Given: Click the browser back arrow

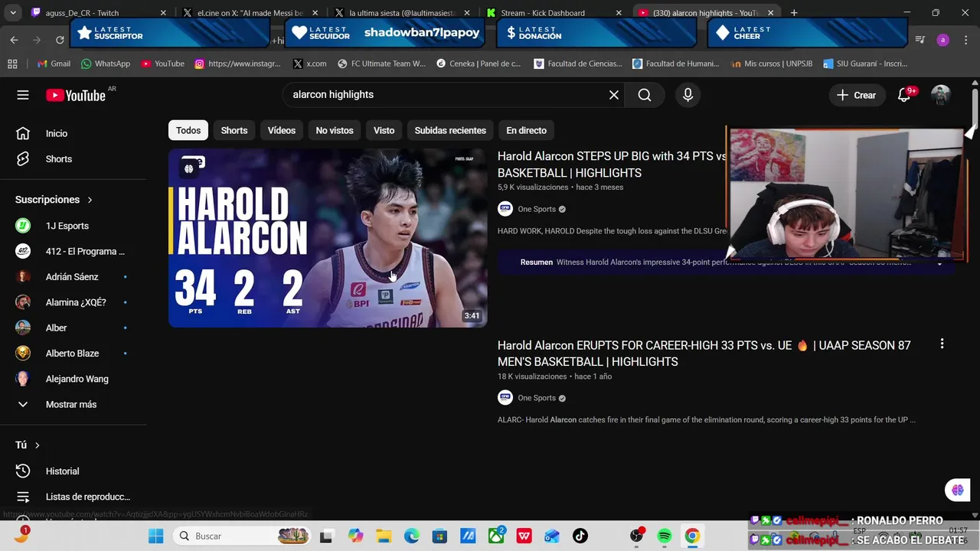Looking at the screenshot, I should tap(14, 40).
